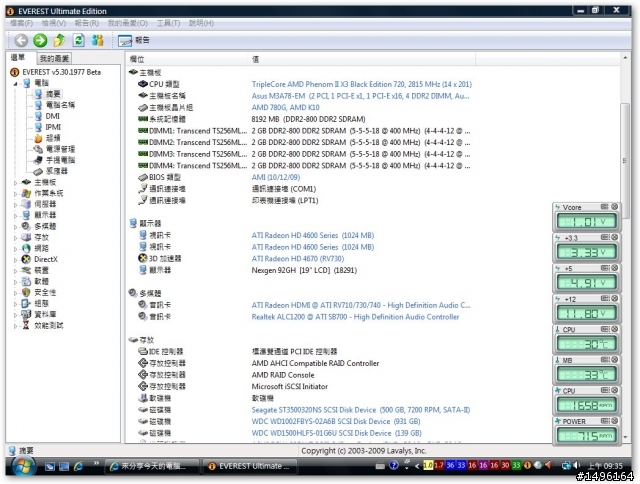Close the MB temperature gadget
Screen dimensions: 640x484
pos(614,360)
